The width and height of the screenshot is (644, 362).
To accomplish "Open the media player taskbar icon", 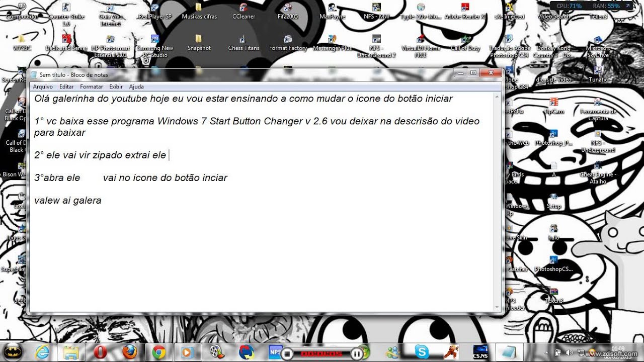I will tap(187, 352).
